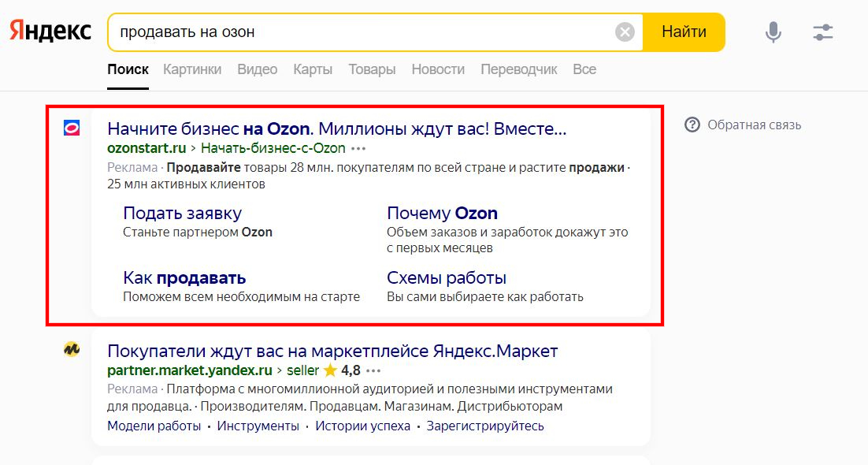The image size is (868, 465).
Task: Click the 4,8 rating value
Action: point(351,370)
